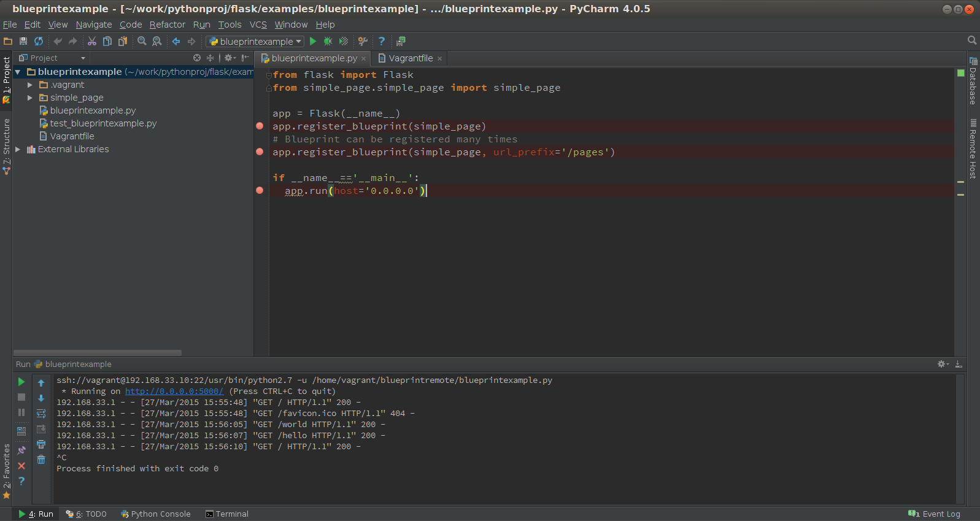Image resolution: width=980 pixels, height=521 pixels.
Task: Expand External Libraries node
Action: coord(18,149)
